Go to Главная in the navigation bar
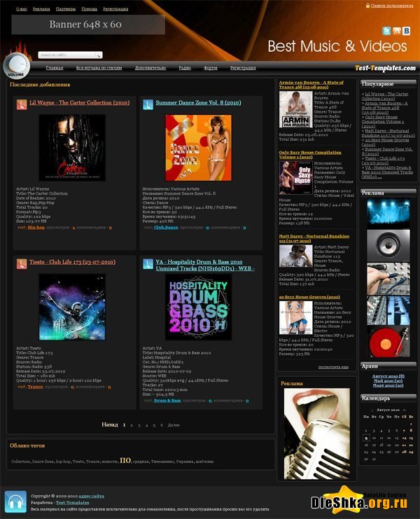 [55, 68]
